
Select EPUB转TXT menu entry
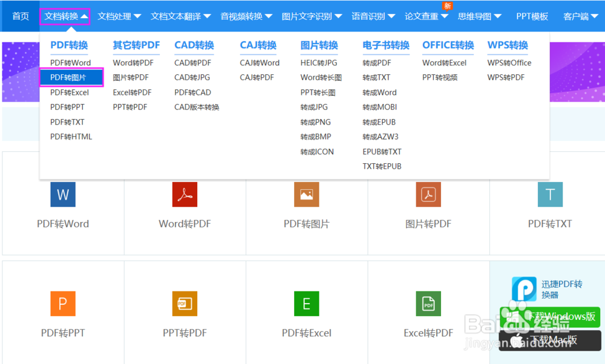[382, 152]
